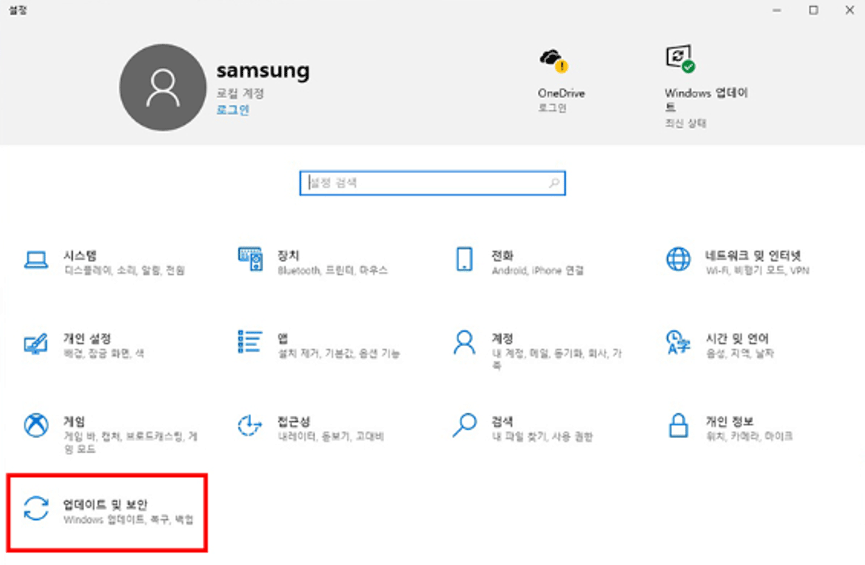Open the 계정 person icon
The image size is (865, 565).
[x=464, y=342]
